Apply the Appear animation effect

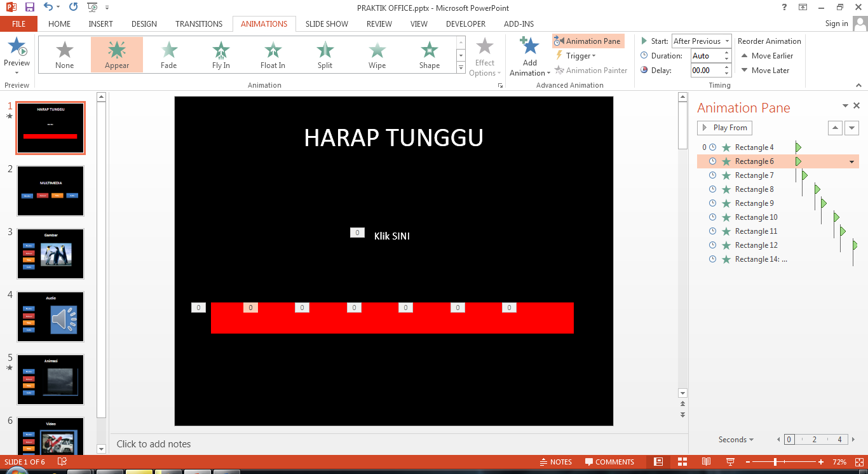click(x=117, y=55)
